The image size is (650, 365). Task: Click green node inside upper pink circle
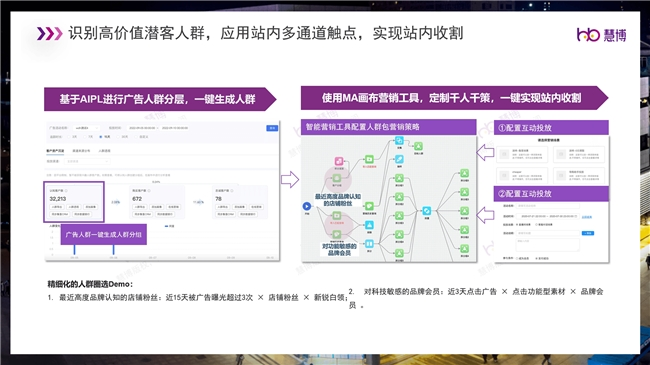pyautogui.click(x=337, y=178)
